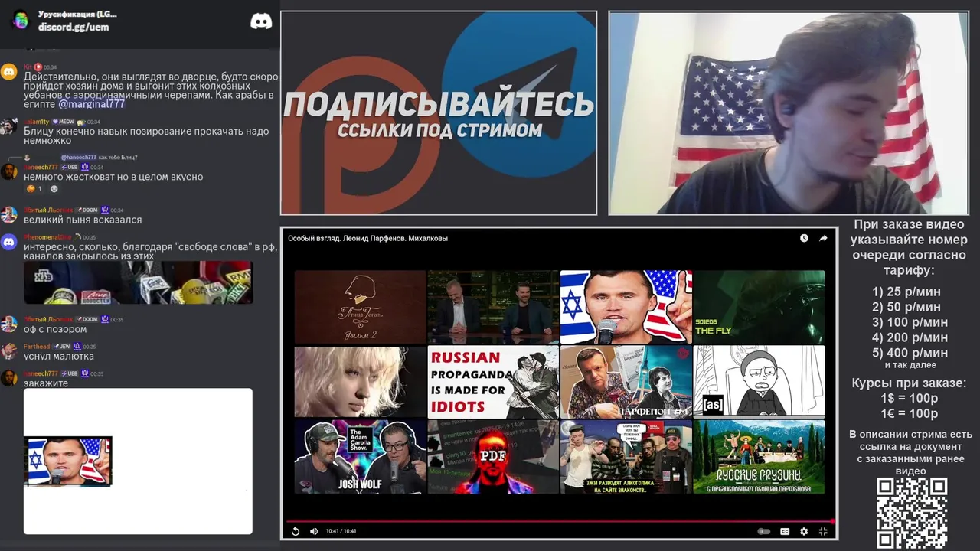This screenshot has width=980, height=551.
Task: Toggle the autoplay switch in the player
Action: pos(763,531)
